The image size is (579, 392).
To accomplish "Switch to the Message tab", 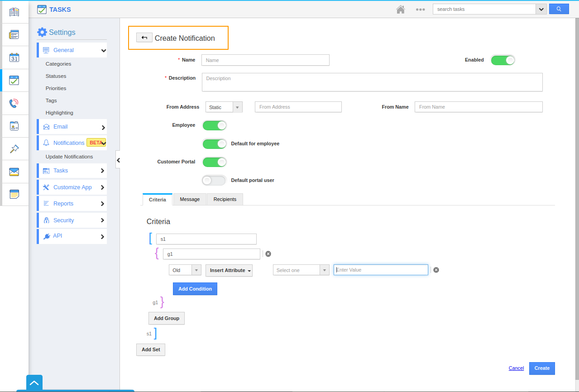I will click(x=190, y=199).
